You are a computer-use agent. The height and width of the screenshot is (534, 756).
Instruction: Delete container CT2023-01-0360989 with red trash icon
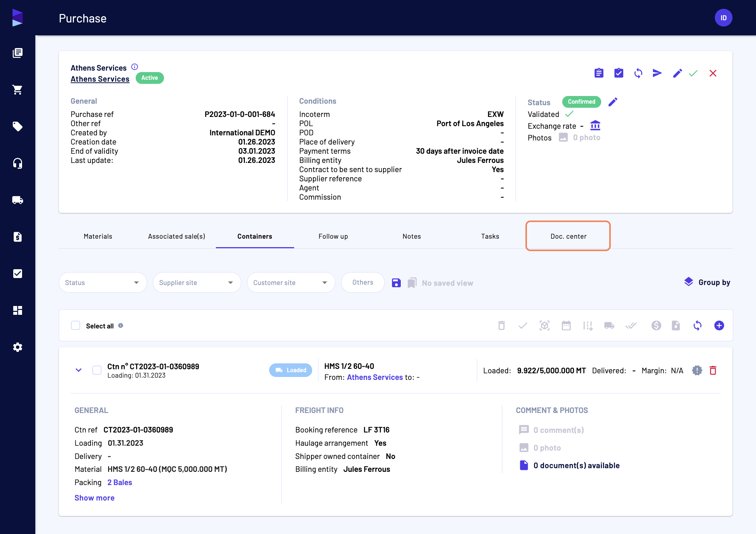(713, 370)
